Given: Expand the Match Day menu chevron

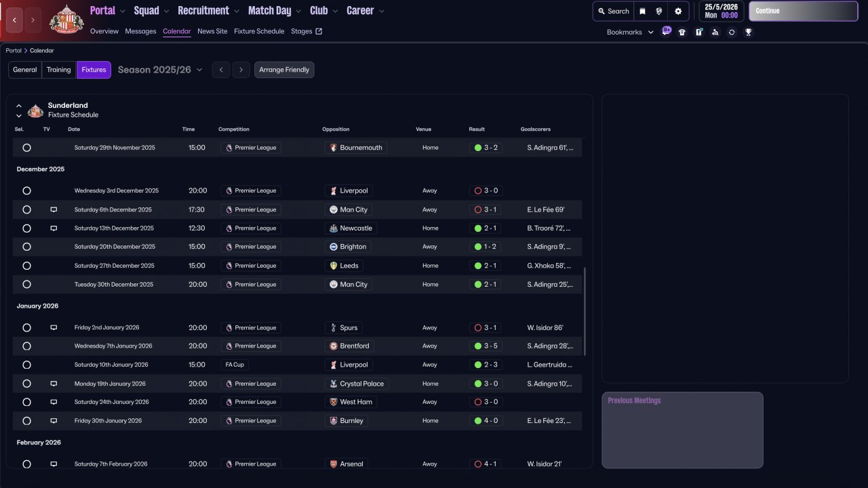Looking at the screenshot, I should pos(298,11).
